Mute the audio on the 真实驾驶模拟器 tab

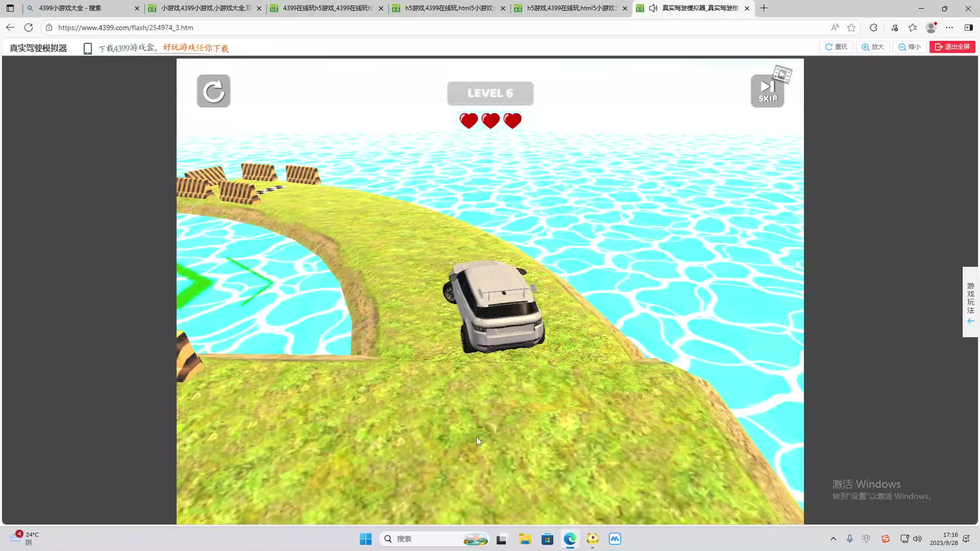653,8
